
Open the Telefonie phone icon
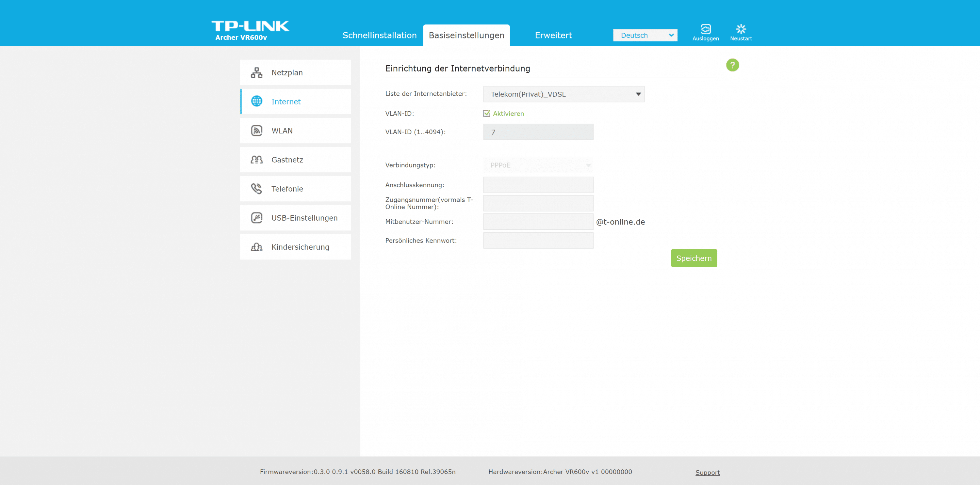(x=256, y=189)
